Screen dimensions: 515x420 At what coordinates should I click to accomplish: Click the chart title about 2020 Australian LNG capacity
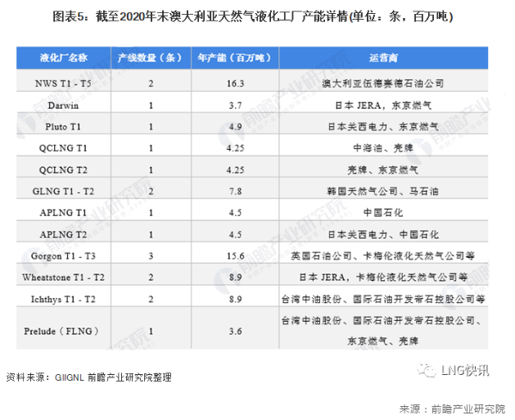tap(252, 16)
